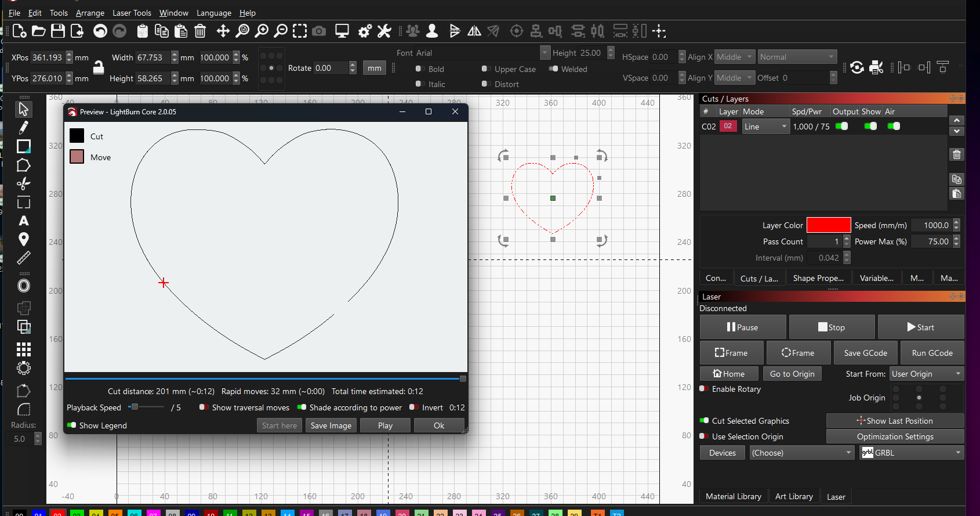This screenshot has width=980, height=516.
Task: Open the Laser Tools menu
Action: (132, 13)
